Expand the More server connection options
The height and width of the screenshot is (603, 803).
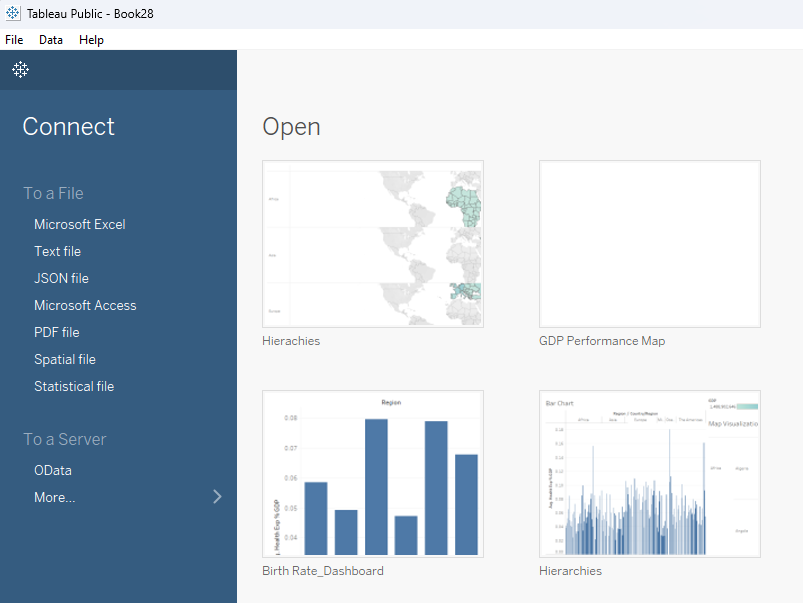[x=55, y=497]
